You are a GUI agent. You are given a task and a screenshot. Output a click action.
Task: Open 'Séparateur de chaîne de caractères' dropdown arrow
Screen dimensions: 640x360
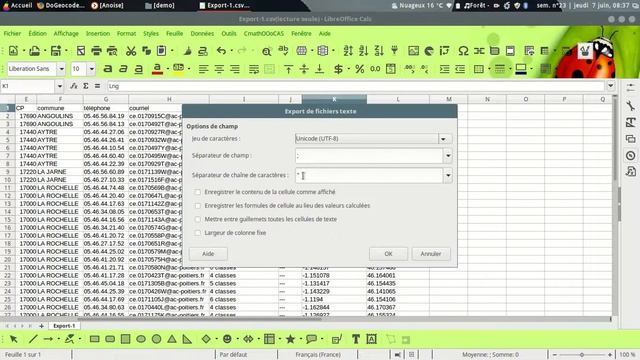[x=448, y=175]
